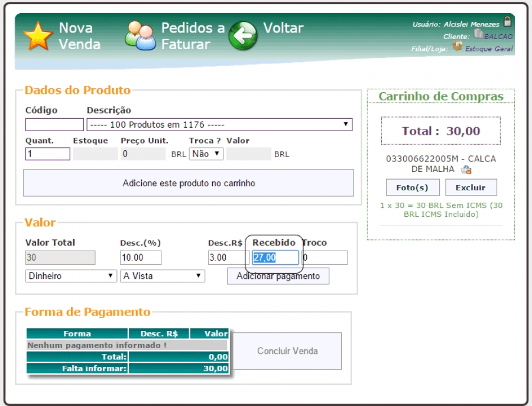The width and height of the screenshot is (532, 406).
Task: Expand the Descrição product dropdown
Action: 219,125
